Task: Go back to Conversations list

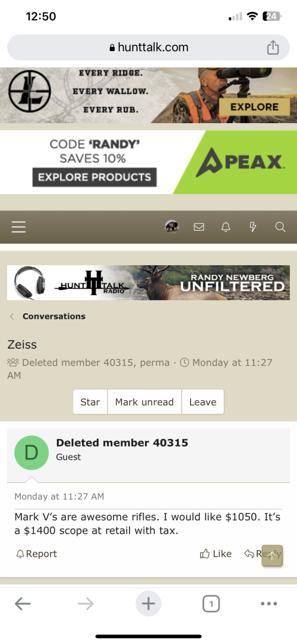Action: (x=53, y=316)
